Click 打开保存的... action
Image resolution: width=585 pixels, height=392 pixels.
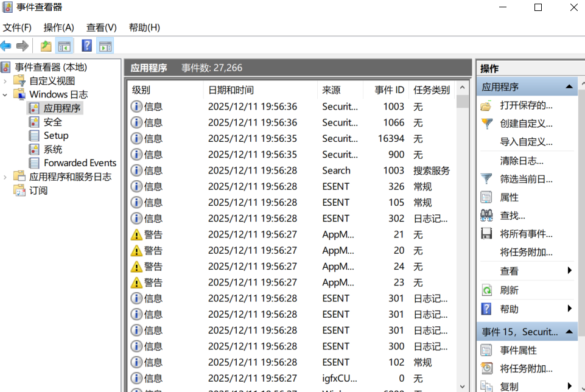526,105
